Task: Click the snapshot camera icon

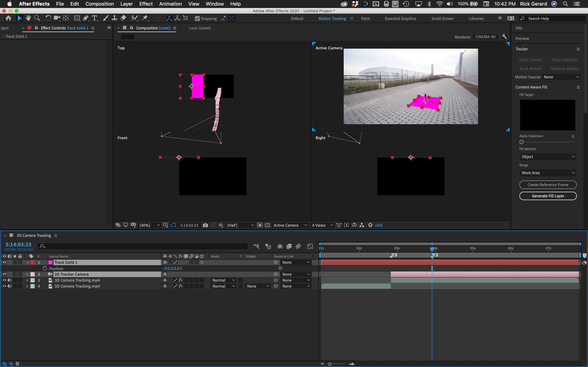Action: pyautogui.click(x=205, y=225)
